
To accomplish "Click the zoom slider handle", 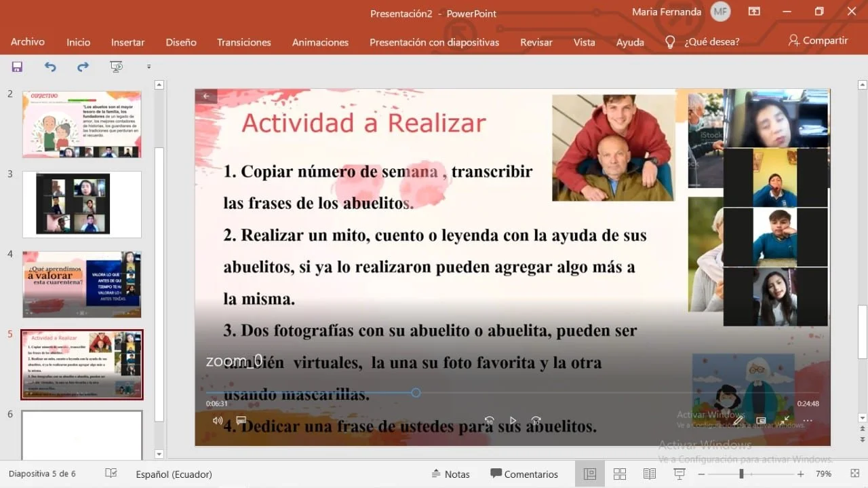I will [741, 474].
